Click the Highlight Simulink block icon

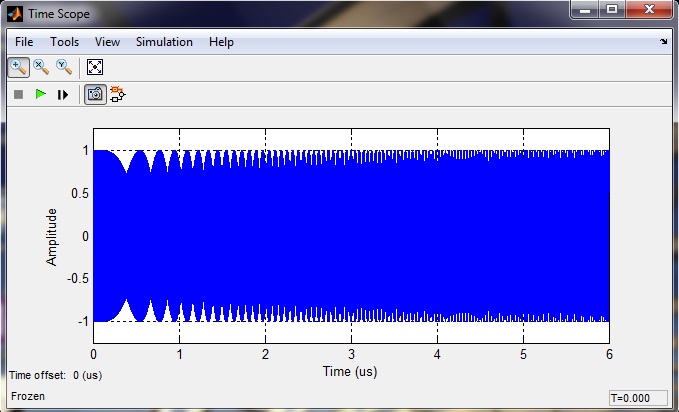click(118, 95)
